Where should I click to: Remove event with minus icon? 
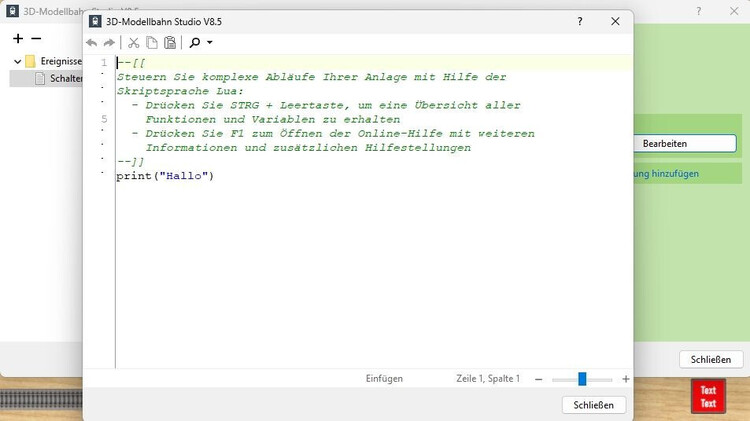point(36,38)
